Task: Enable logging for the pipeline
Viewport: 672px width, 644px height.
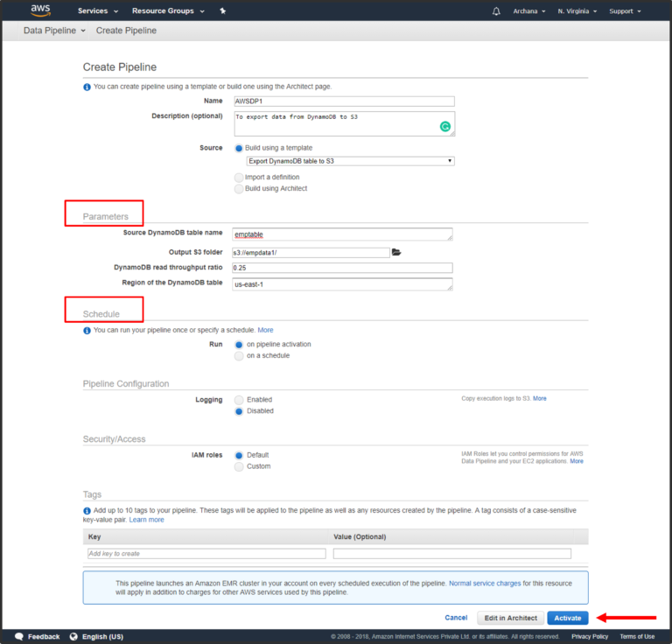Action: (239, 399)
